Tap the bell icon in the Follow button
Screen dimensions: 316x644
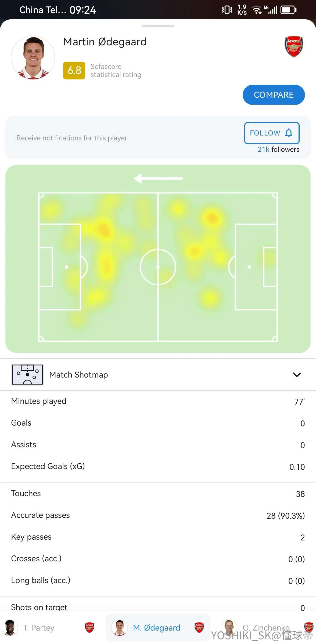[x=289, y=133]
